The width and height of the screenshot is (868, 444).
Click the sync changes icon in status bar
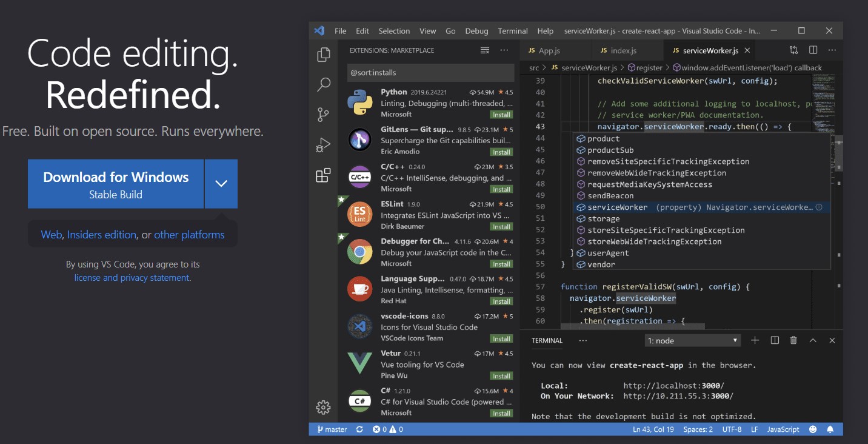(359, 429)
